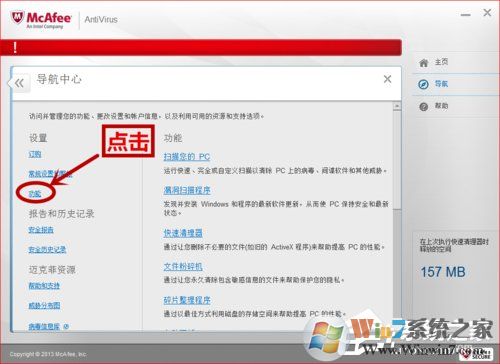This screenshot has height=364, width=500.
Task: Open the 常规设置和警报 link
Action: (x=50, y=174)
